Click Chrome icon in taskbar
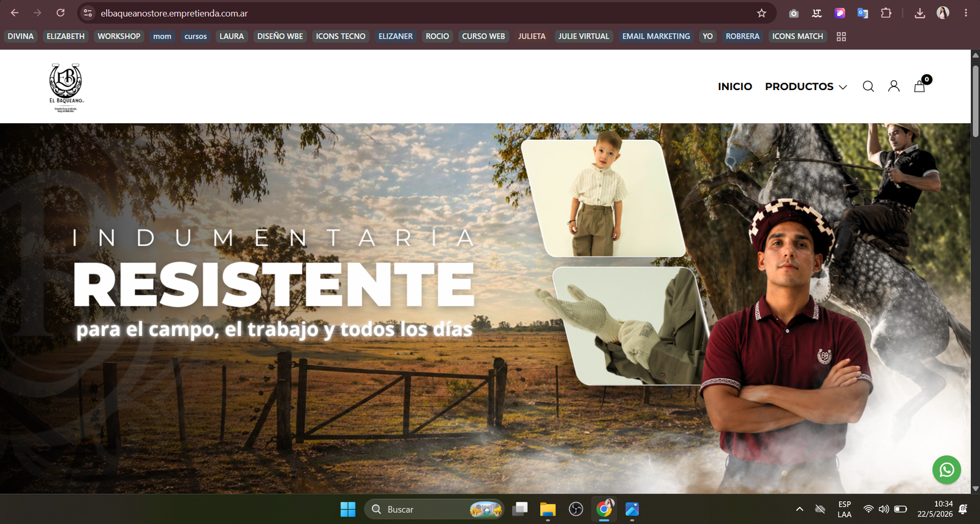980x524 pixels. (604, 509)
